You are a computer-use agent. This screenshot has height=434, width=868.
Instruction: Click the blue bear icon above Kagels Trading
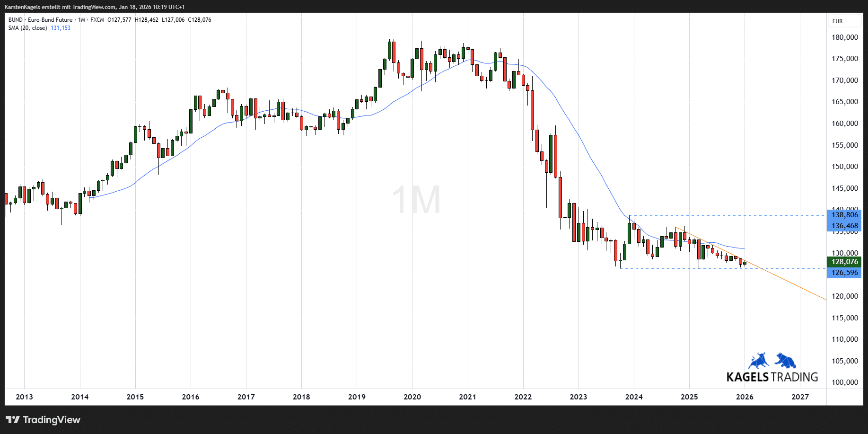(x=785, y=361)
